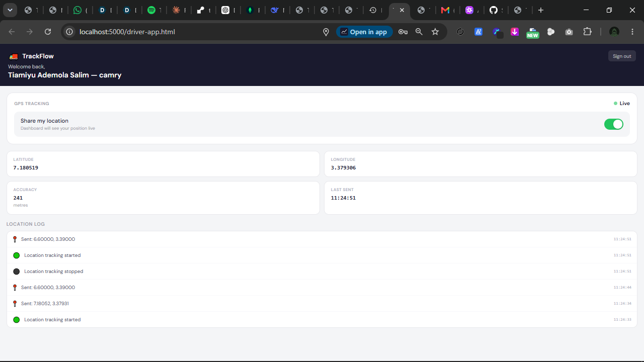The height and width of the screenshot is (362, 644).
Task: Click the Open in app button
Action: pos(364,32)
